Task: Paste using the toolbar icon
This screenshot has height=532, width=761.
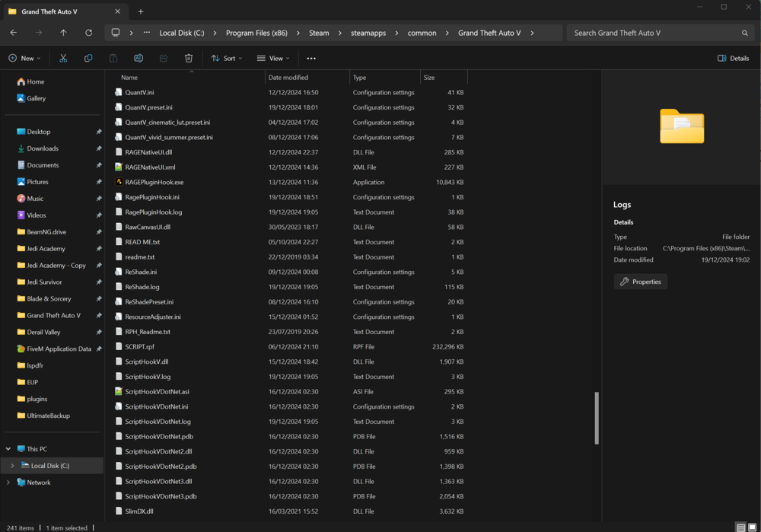Action: pyautogui.click(x=113, y=58)
